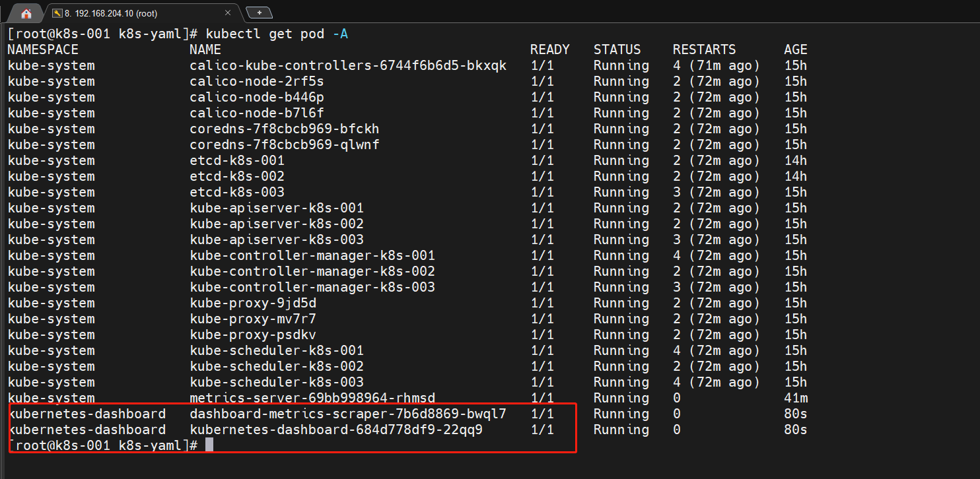980x479 pixels.
Task: Click pod name kube-scheduler-k8s-003
Action: [277, 382]
